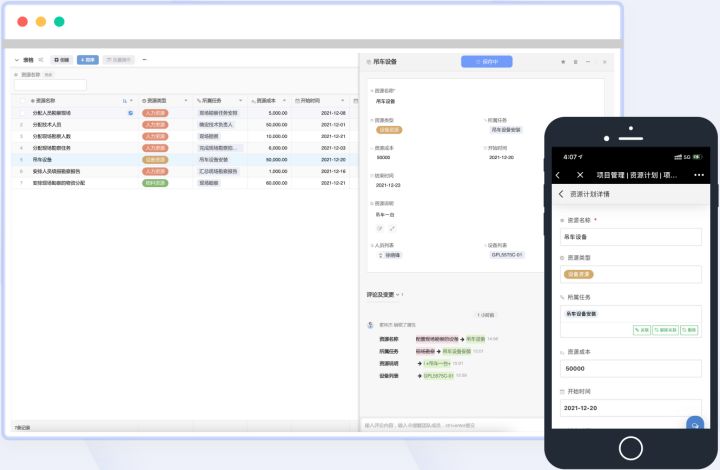
Task: Click the 资源成本 input field on mobile
Action: pyautogui.click(x=630, y=368)
